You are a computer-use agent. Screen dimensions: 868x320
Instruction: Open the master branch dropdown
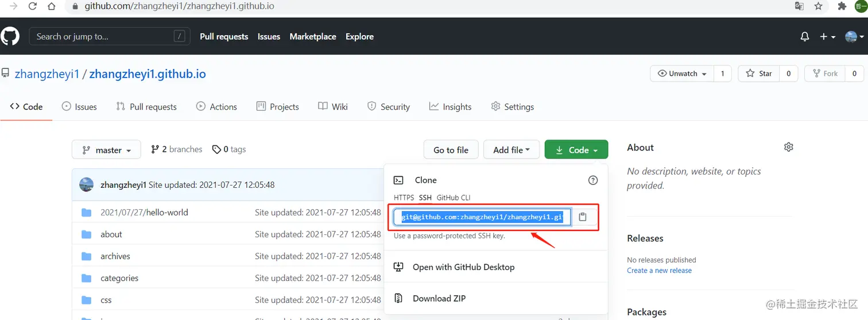[x=106, y=150]
